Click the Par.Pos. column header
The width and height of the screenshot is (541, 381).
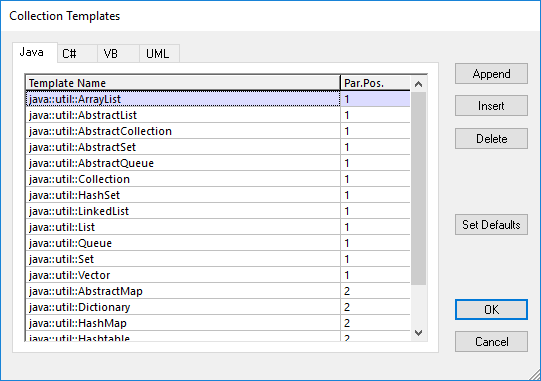(375, 83)
